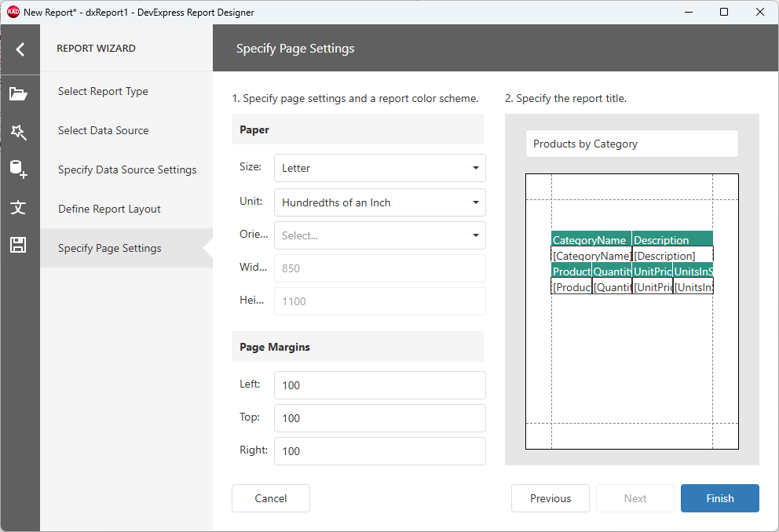Click the add data source database icon
This screenshot has width=779, height=532.
(18, 169)
